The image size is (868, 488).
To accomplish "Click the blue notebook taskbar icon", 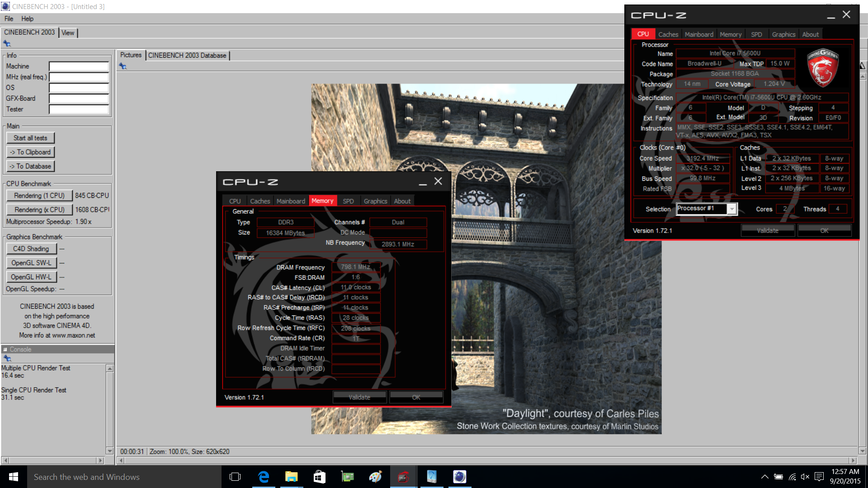I will tap(432, 477).
